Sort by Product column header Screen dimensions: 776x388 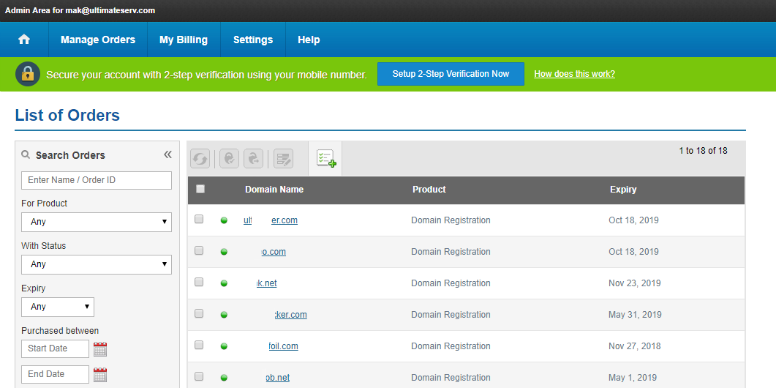429,190
